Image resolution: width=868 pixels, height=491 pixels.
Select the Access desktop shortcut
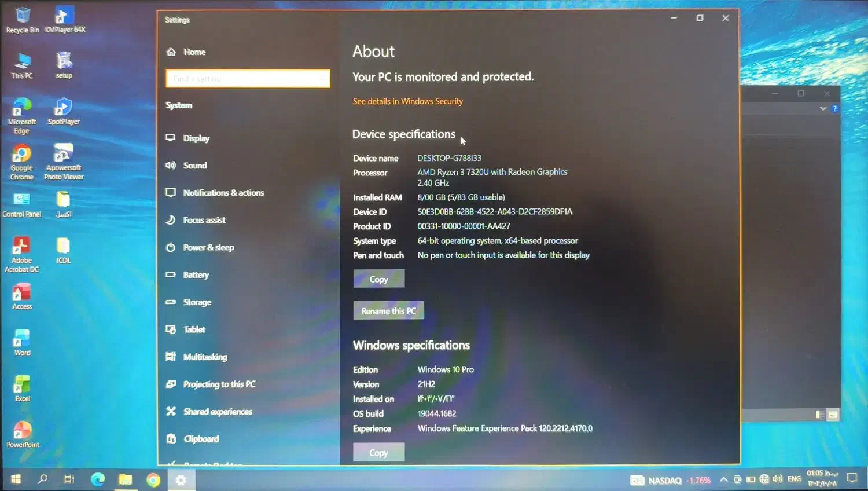click(22, 296)
